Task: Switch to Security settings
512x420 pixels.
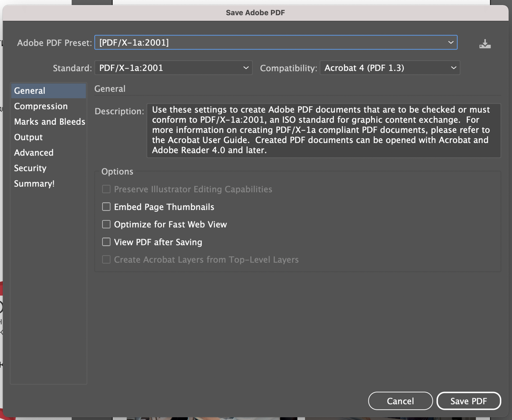Action: tap(30, 168)
